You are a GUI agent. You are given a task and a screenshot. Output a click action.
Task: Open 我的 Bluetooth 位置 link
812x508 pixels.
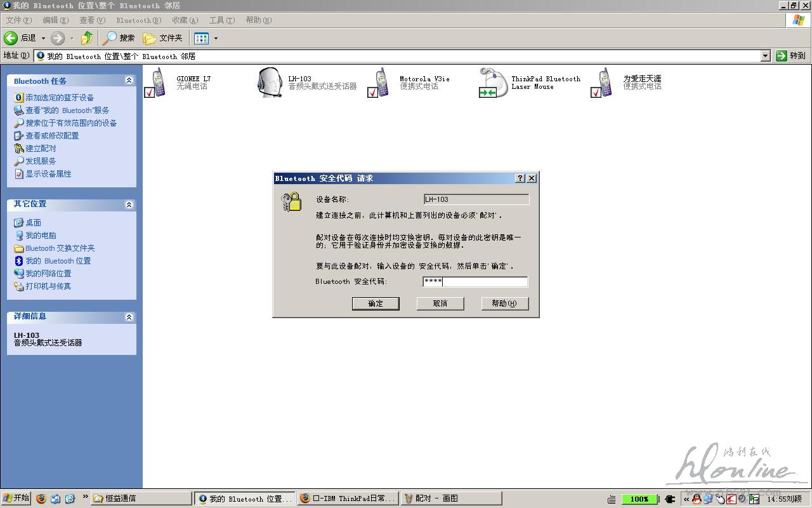(58, 261)
